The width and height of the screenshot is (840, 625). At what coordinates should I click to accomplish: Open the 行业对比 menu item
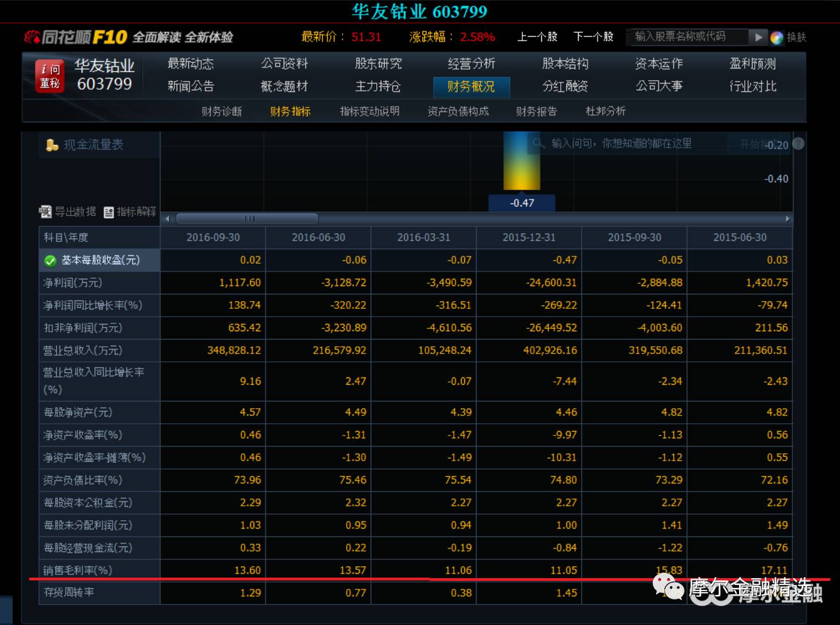(x=752, y=86)
